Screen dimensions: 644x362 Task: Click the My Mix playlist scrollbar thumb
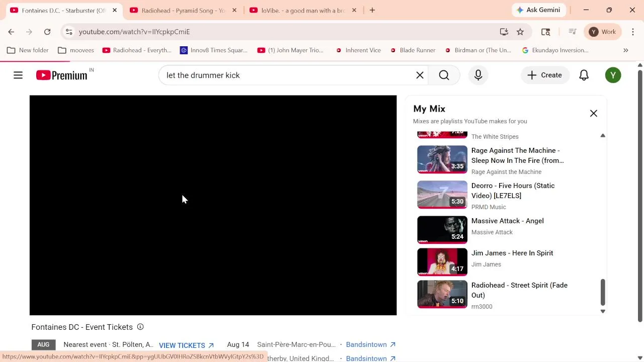click(x=603, y=292)
